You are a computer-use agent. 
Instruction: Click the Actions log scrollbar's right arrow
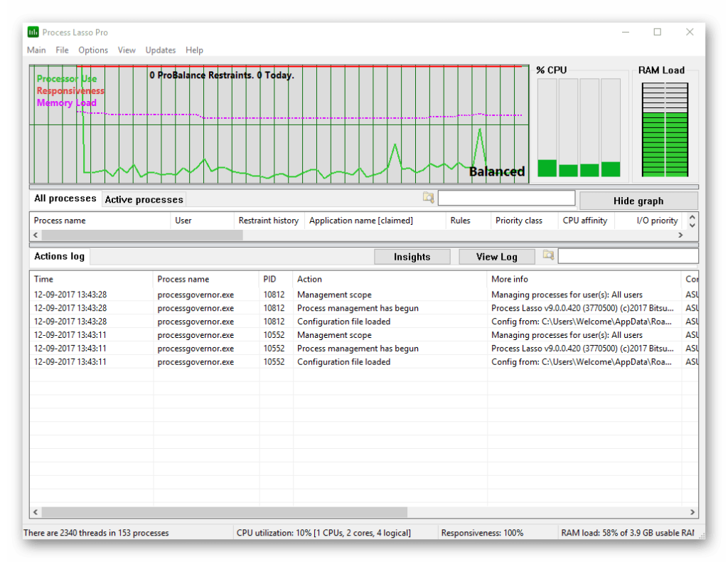692,511
